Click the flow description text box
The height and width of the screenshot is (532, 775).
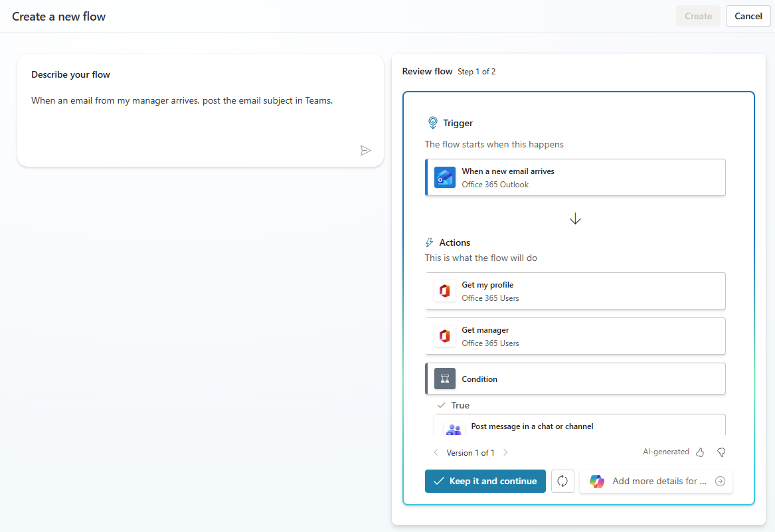tap(200, 110)
